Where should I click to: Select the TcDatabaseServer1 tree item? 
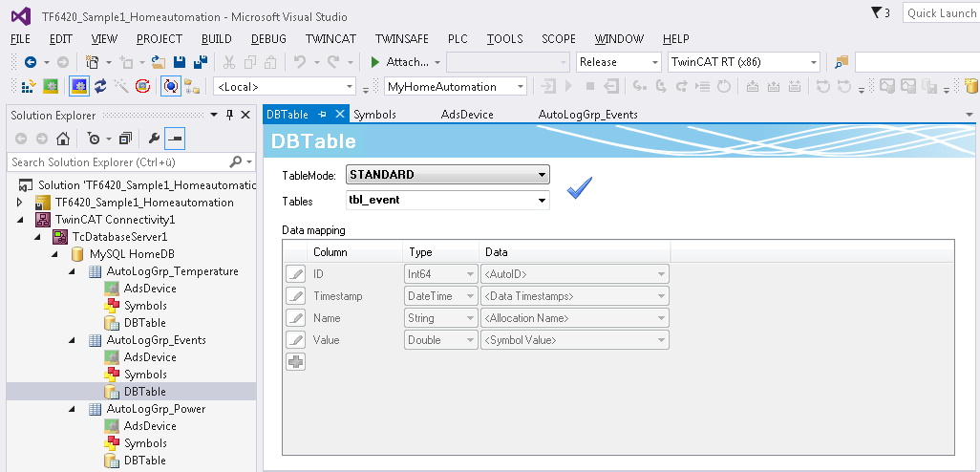(x=119, y=237)
